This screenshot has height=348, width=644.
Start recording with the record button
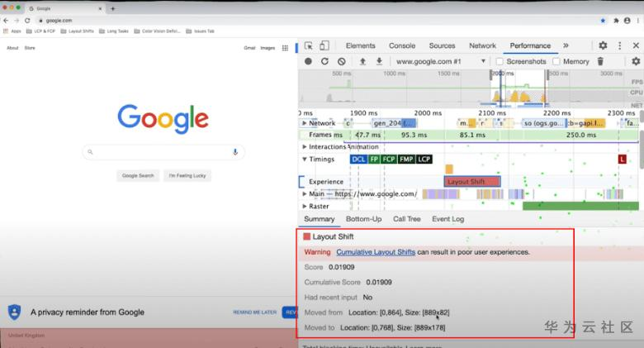pyautogui.click(x=308, y=61)
